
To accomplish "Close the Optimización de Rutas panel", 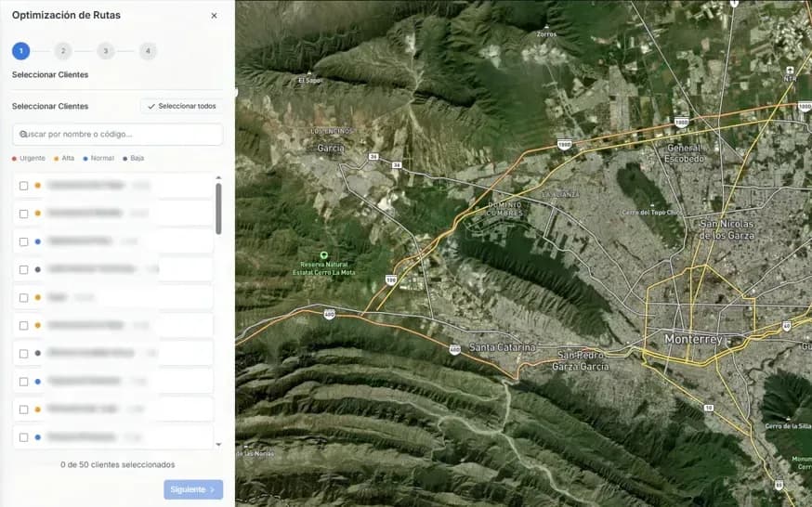I will coord(214,16).
